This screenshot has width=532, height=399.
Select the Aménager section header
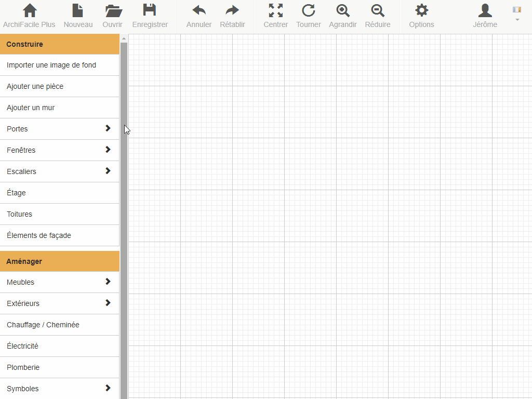(x=60, y=261)
